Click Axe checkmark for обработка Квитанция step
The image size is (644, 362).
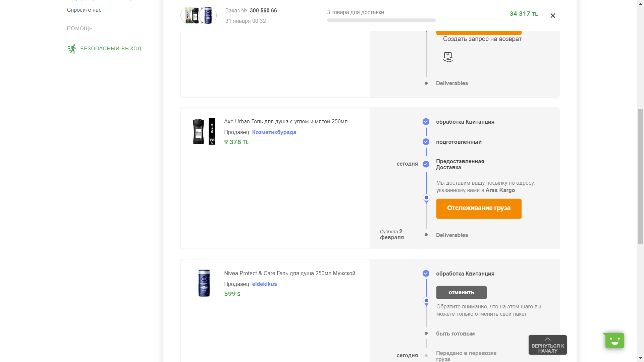(426, 122)
